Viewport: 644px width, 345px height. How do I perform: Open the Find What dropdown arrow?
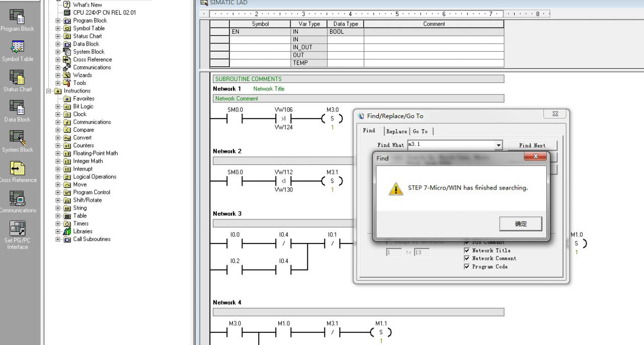(x=499, y=145)
